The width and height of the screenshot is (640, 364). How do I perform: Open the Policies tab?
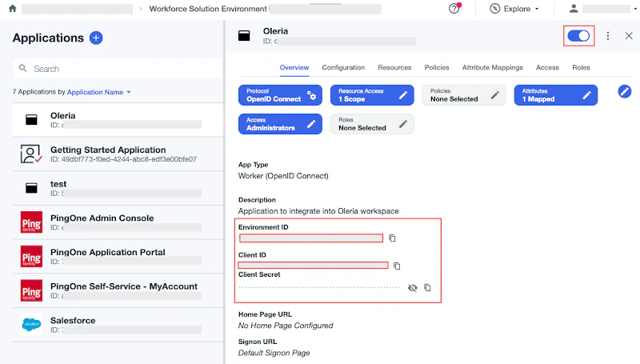click(437, 67)
